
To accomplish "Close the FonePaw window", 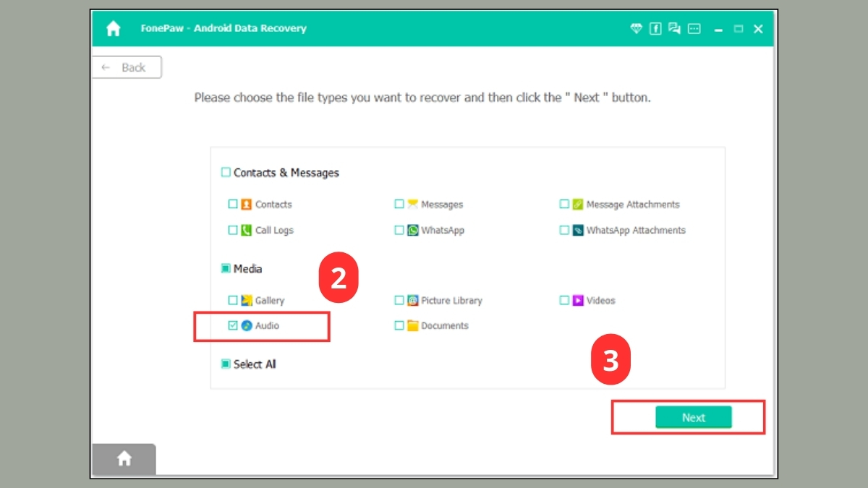I will click(x=758, y=29).
